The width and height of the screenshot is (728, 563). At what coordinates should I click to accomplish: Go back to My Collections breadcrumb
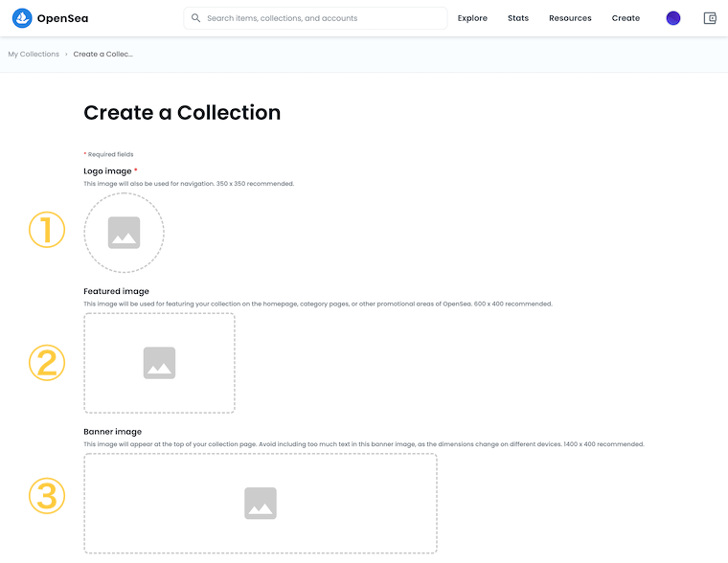[x=34, y=55]
